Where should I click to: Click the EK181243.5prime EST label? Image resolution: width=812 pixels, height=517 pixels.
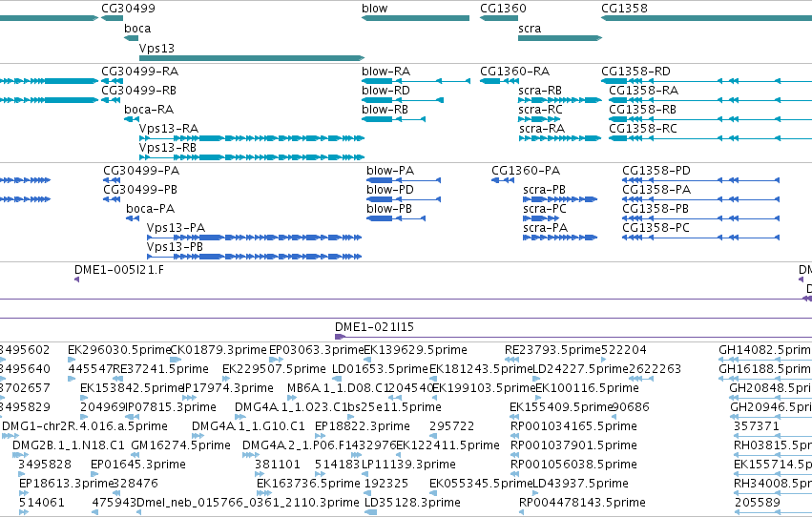pos(481,369)
